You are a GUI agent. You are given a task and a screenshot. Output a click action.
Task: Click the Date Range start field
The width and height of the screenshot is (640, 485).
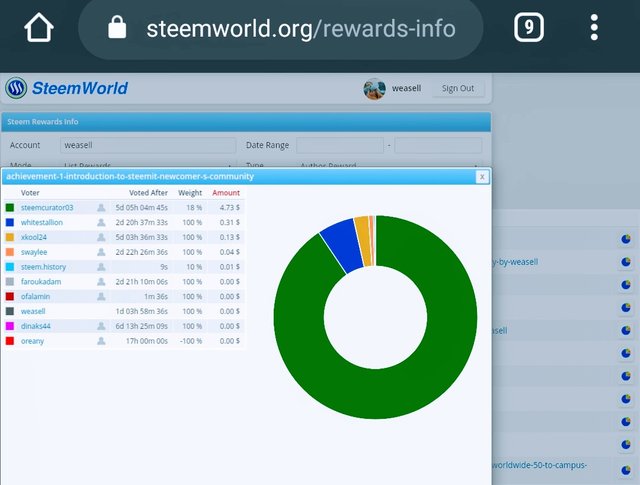(x=340, y=145)
